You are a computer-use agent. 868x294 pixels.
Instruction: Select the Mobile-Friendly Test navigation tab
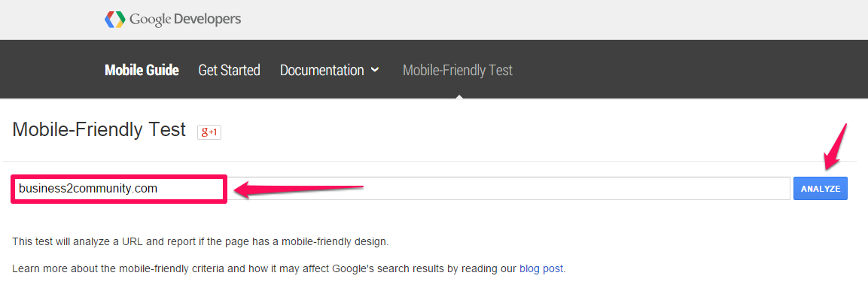pos(458,70)
